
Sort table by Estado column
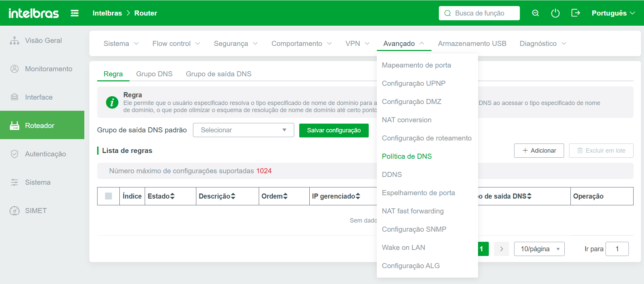coord(161,196)
